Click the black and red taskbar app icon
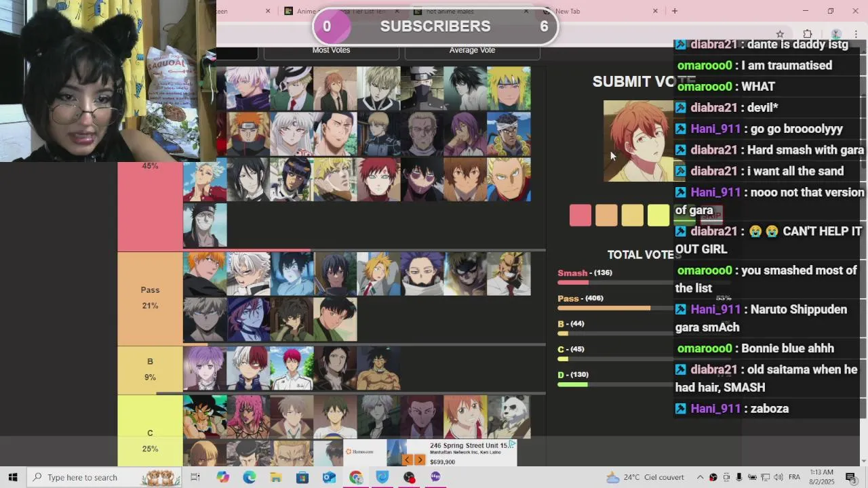The width and height of the screenshot is (868, 488). (x=409, y=477)
